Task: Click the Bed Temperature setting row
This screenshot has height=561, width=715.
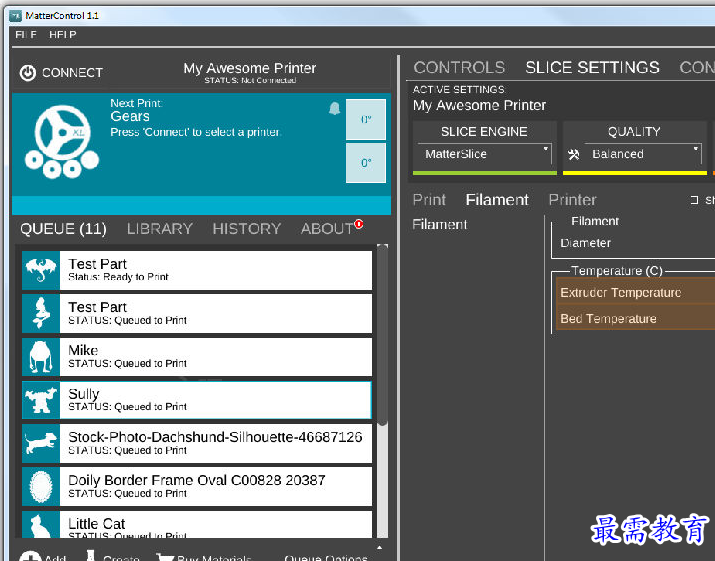Action: (x=635, y=318)
